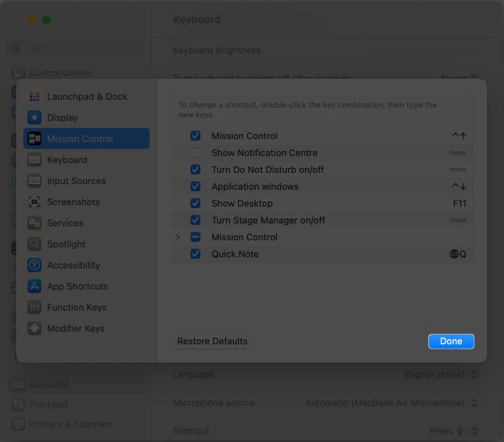Viewport: 504px width, 442px height.
Task: Disable the Quick Note checkbox
Action: [x=195, y=254]
